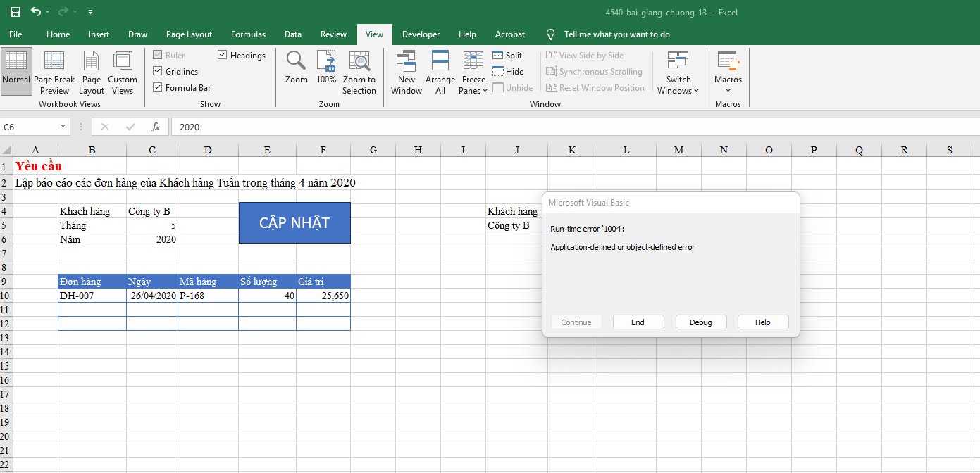Click the Save icon in title bar
This screenshot has height=473, width=980.
[x=15, y=12]
